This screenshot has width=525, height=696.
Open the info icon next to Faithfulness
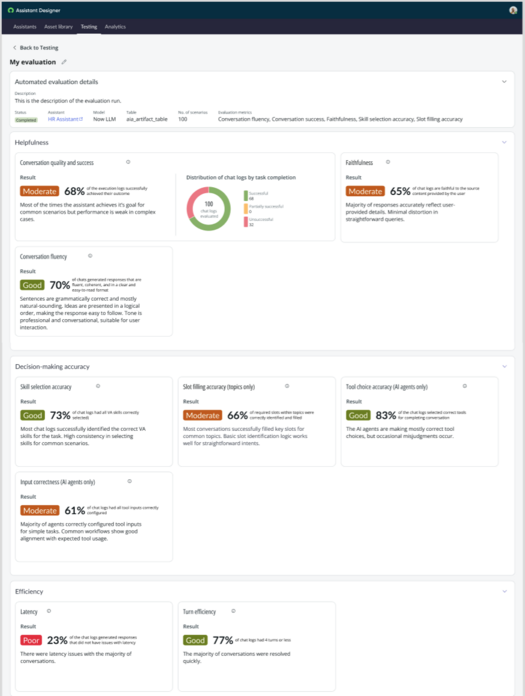(x=388, y=162)
